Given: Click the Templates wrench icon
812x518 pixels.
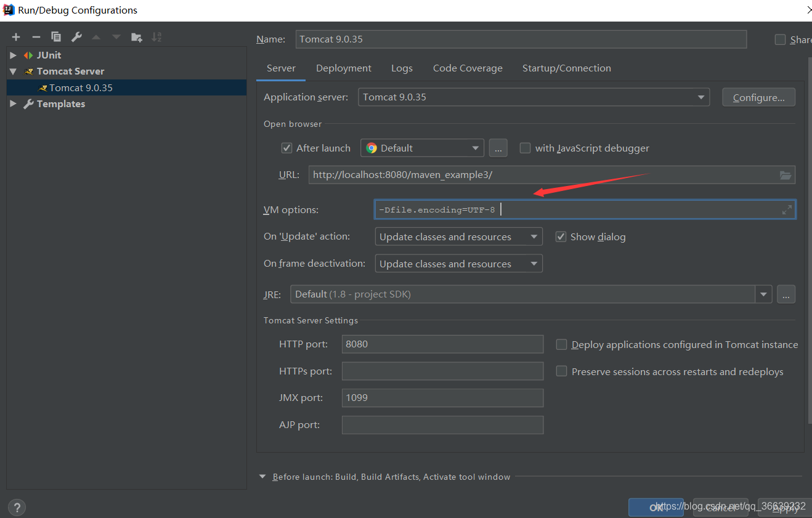Looking at the screenshot, I should [28, 104].
